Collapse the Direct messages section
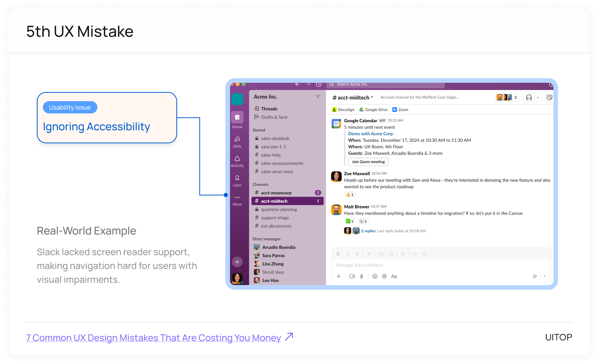 266,239
